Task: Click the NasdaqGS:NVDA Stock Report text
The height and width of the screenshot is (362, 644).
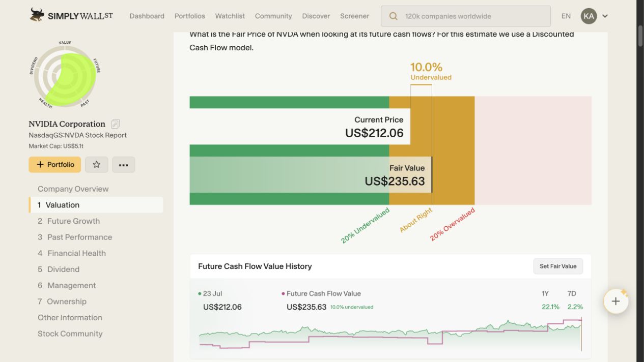Action: coord(77,135)
